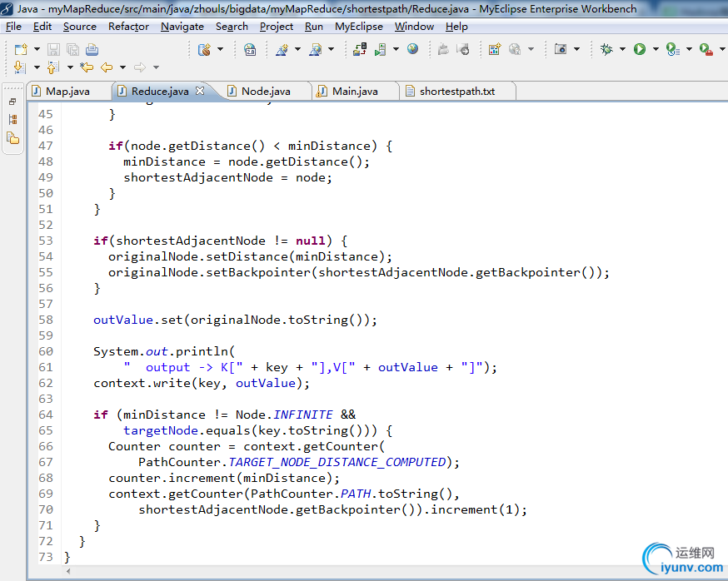Screen dimensions: 728x581
Task: Close the Reduce.java tab
Action: coord(200,91)
